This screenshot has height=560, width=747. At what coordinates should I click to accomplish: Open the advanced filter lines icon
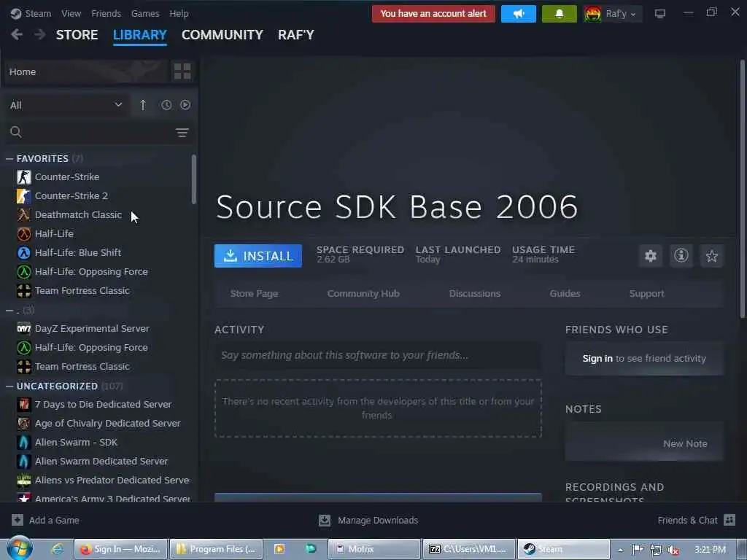tap(182, 133)
